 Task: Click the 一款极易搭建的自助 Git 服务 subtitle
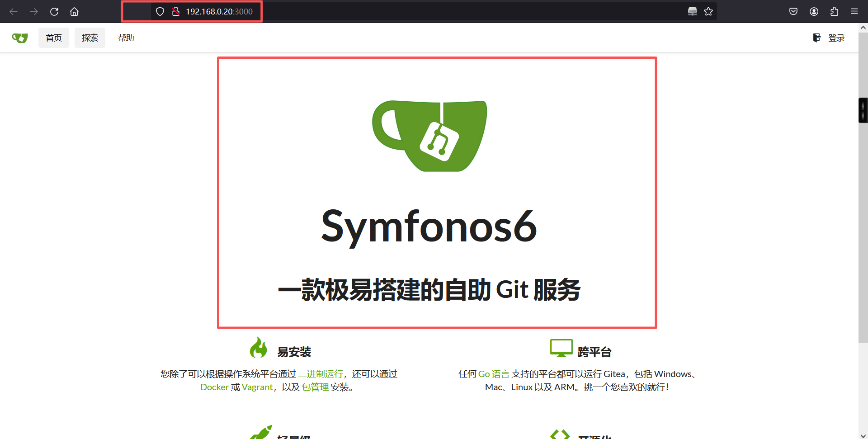click(429, 290)
